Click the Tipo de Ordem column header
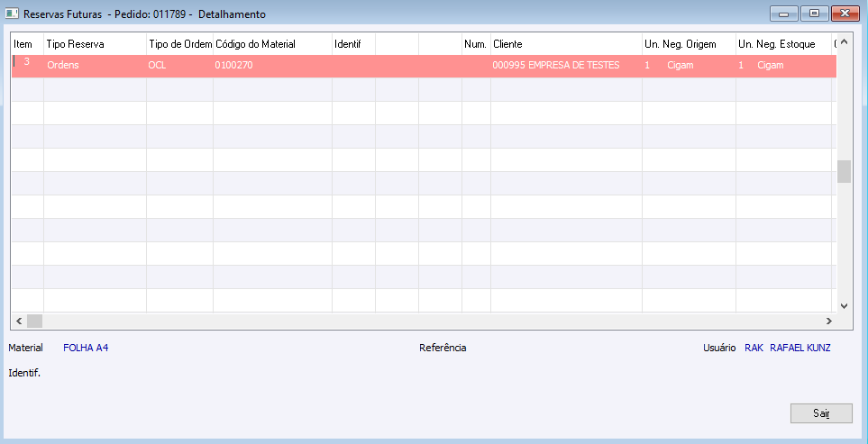The image size is (868, 444). click(x=180, y=44)
